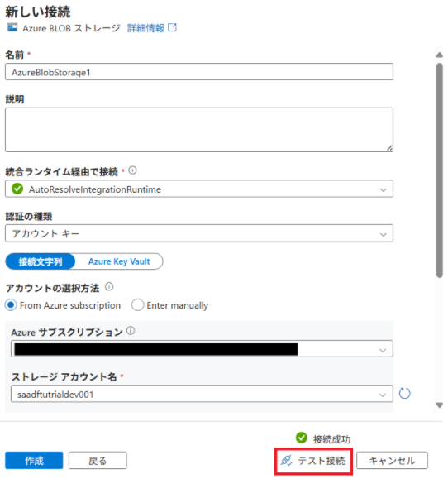
Task: Click the ストレージ アカウント名 label
Action: 64,376
